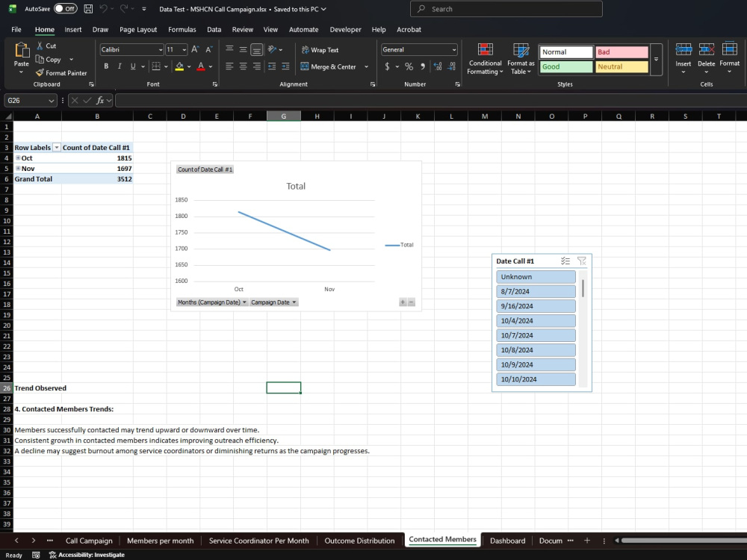Align text to the left

229,66
